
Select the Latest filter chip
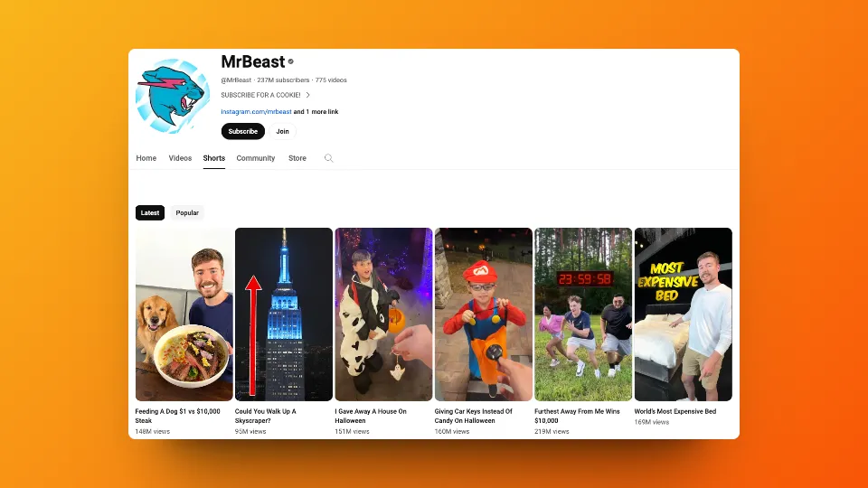click(150, 213)
